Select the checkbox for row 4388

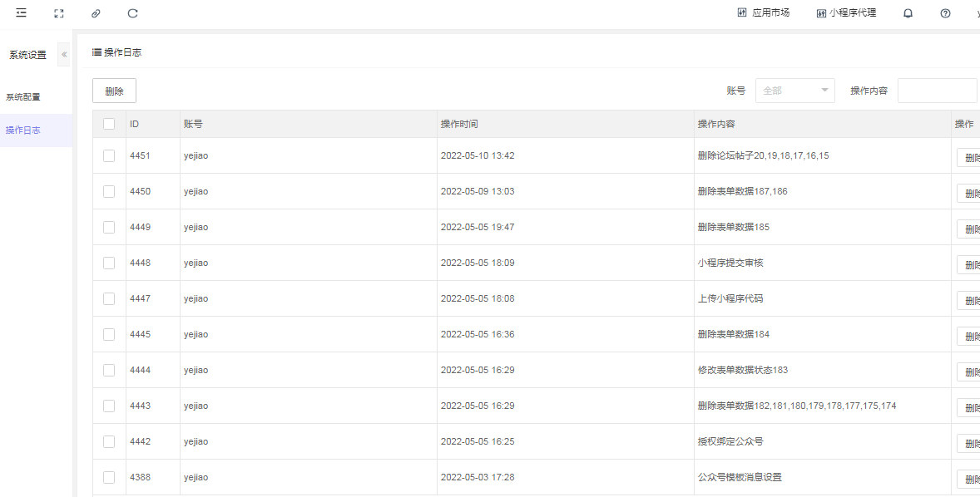pos(109,477)
